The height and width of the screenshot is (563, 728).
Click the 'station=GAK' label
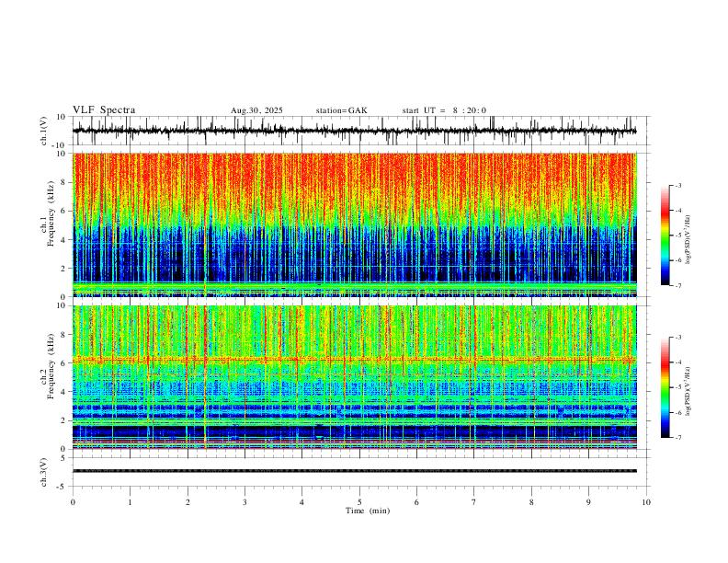(x=341, y=110)
